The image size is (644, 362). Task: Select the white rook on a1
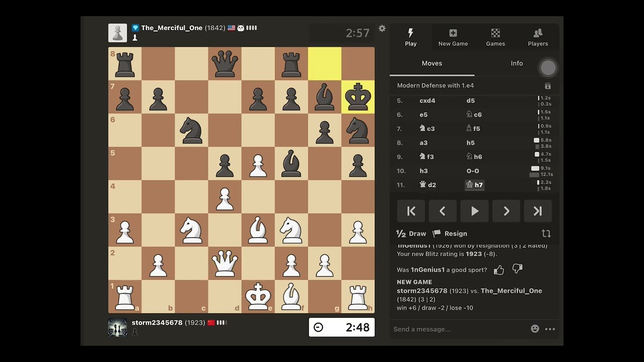[125, 297]
